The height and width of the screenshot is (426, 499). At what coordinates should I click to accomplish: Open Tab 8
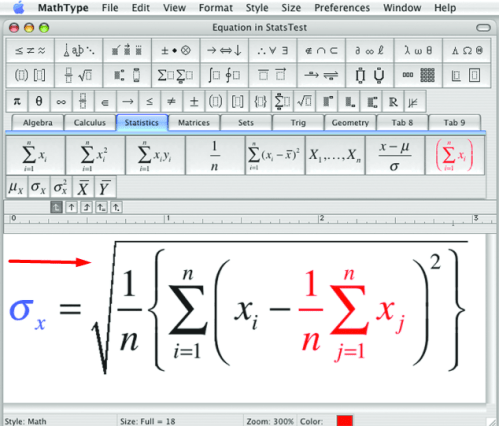point(402,123)
